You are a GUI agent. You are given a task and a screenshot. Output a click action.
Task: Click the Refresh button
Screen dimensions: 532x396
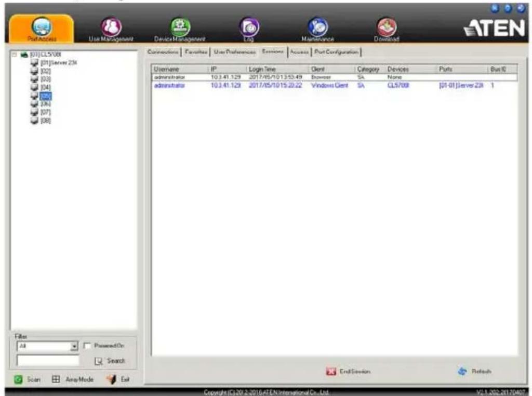[x=474, y=371]
